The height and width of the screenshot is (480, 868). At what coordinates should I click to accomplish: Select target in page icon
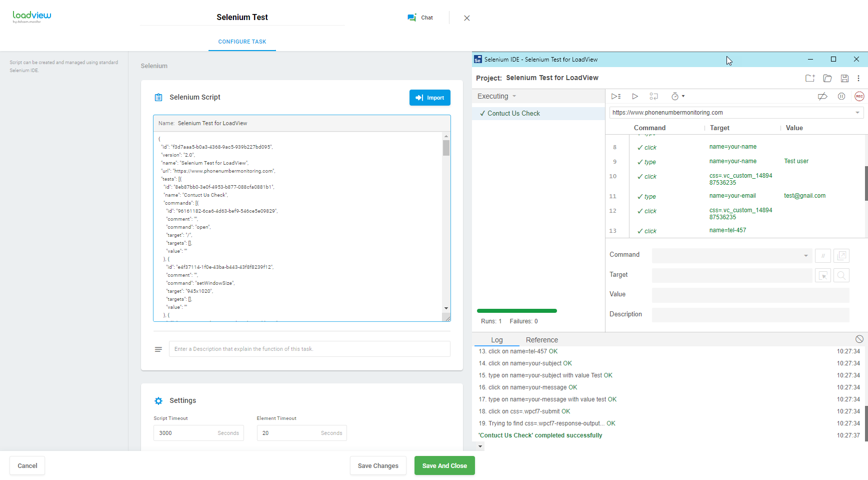[x=823, y=275]
